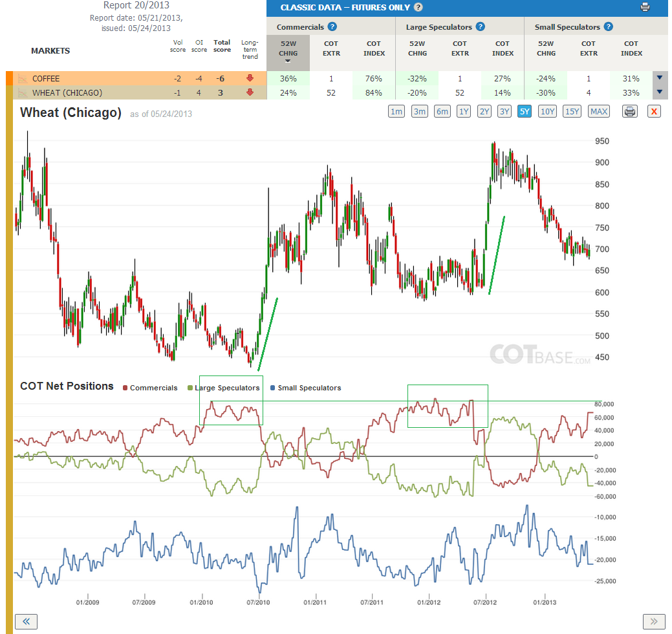The height and width of the screenshot is (634, 672).
Task: Go to previous chart with double-left arrow
Action: tap(26, 622)
